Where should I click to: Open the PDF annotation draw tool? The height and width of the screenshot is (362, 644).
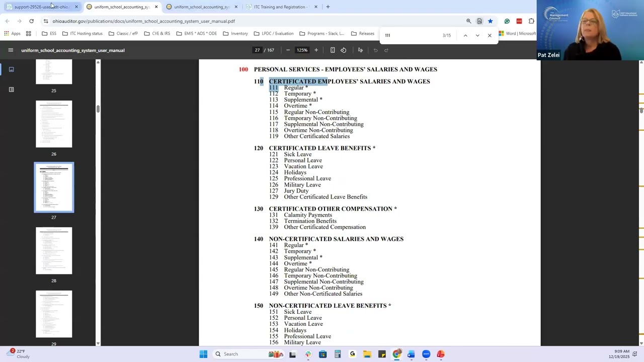[x=360, y=50]
